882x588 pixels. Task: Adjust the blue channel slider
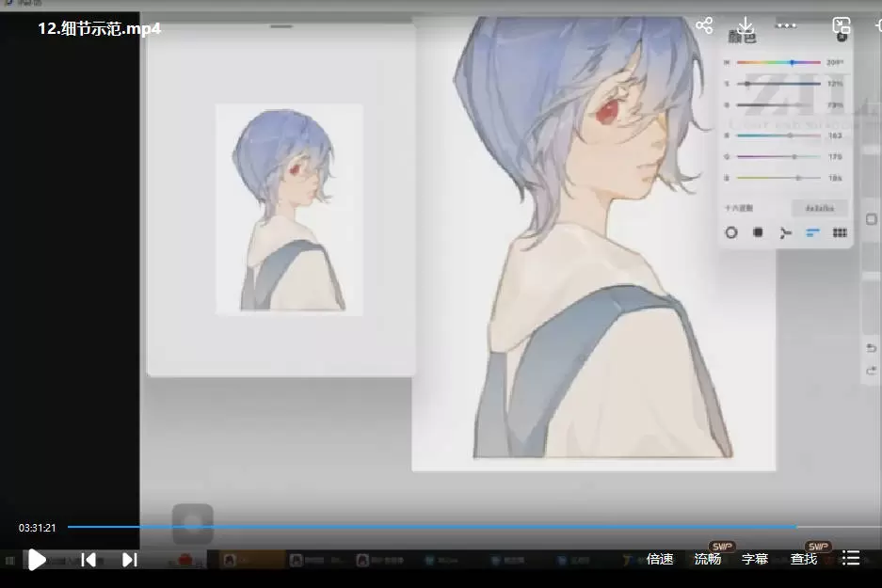(x=778, y=178)
